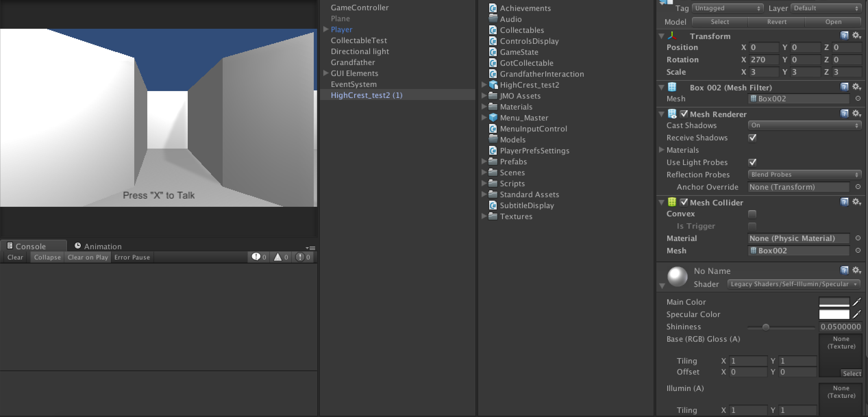
Task: Click the Menu_Master prefab cube icon
Action: (493, 118)
